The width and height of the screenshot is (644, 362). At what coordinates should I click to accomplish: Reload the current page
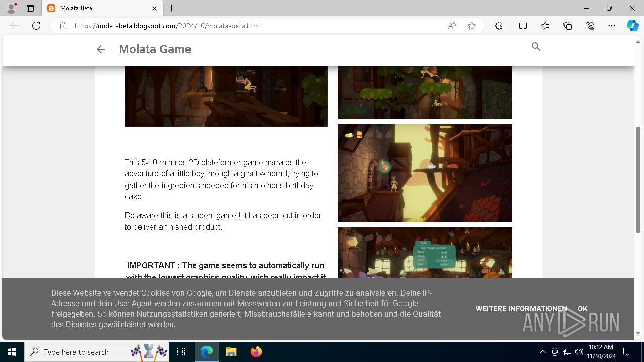36,26
